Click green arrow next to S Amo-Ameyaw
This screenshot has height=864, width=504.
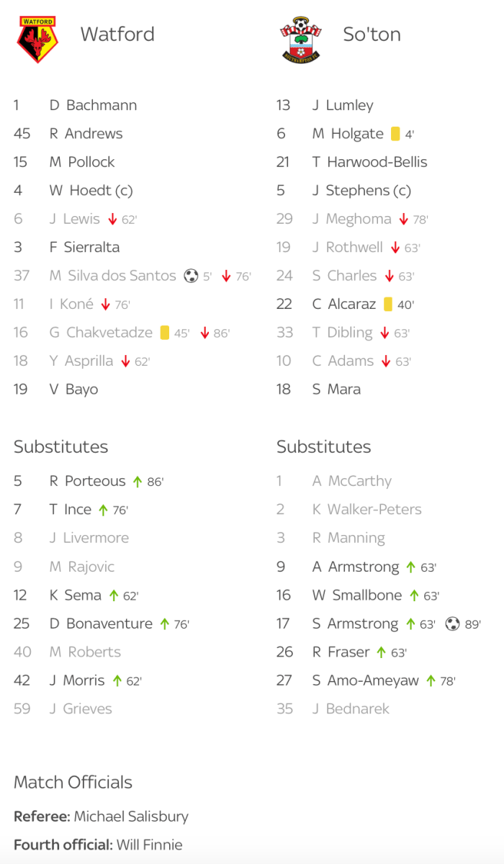[x=431, y=681]
